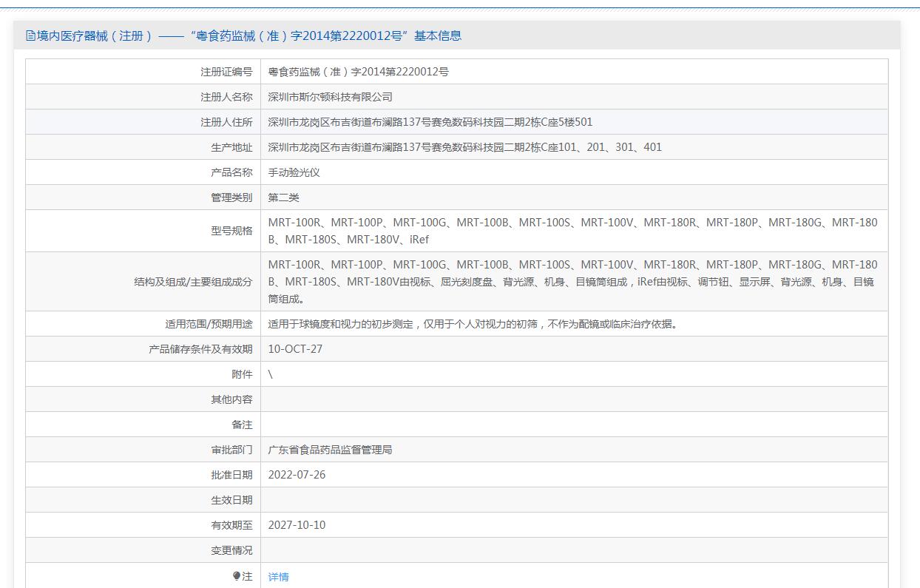
Task: Click the lightbulb icon beside 注
Action: pyautogui.click(x=237, y=575)
